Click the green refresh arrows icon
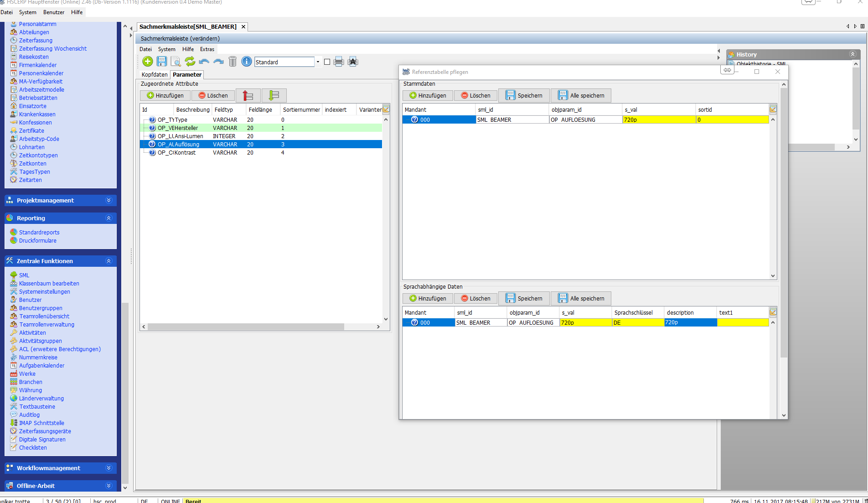 190,62
